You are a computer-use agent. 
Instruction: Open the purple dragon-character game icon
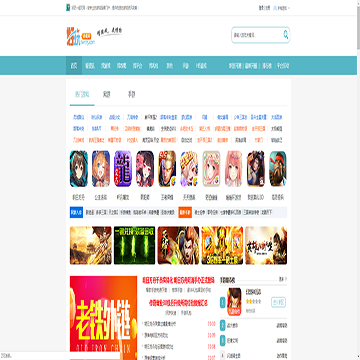pos(123,168)
